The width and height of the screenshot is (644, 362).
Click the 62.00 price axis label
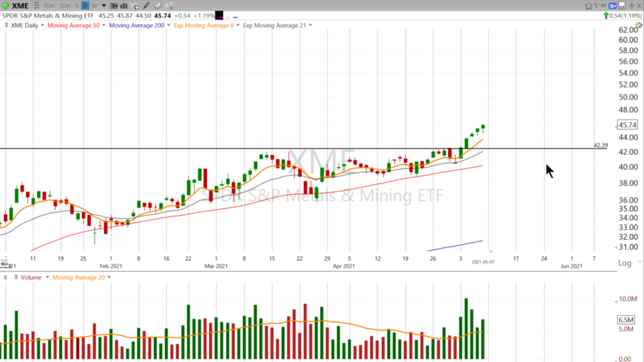[628, 30]
